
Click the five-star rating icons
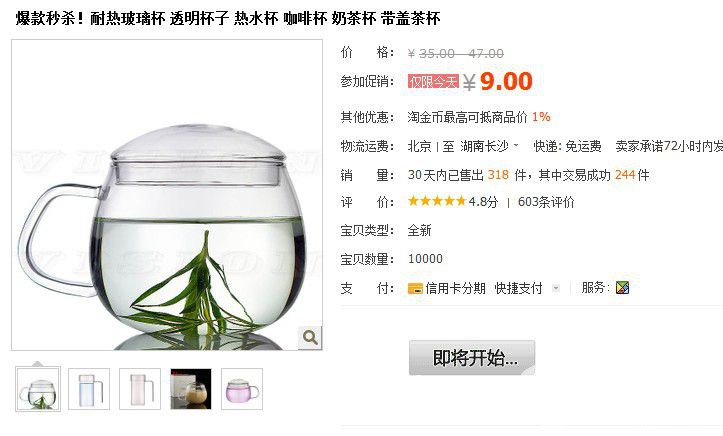[437, 201]
